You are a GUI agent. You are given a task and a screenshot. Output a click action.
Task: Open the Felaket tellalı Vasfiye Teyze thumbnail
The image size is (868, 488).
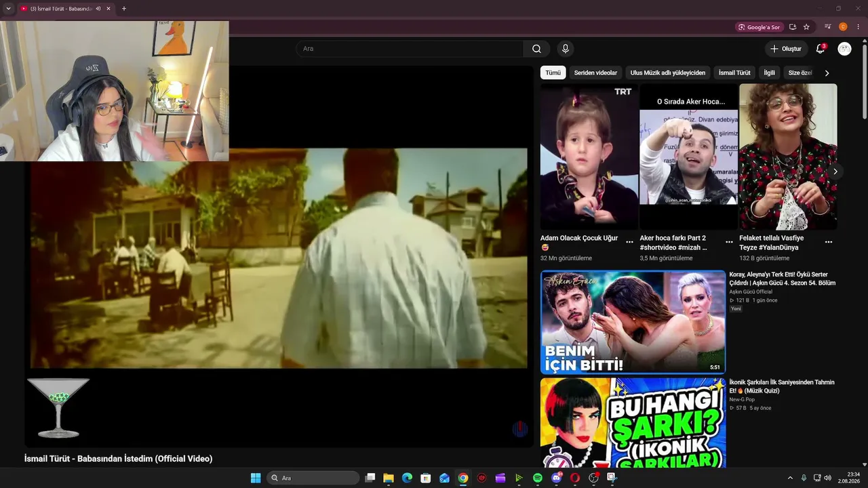788,157
